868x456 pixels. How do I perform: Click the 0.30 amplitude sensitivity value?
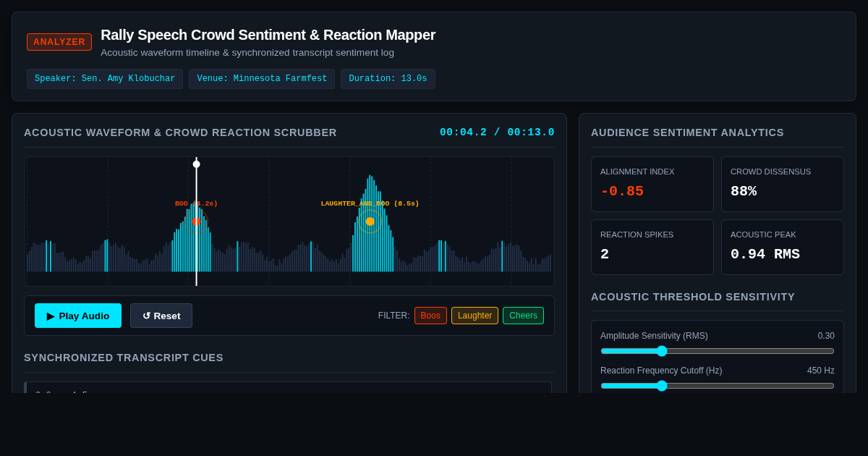tap(826, 336)
